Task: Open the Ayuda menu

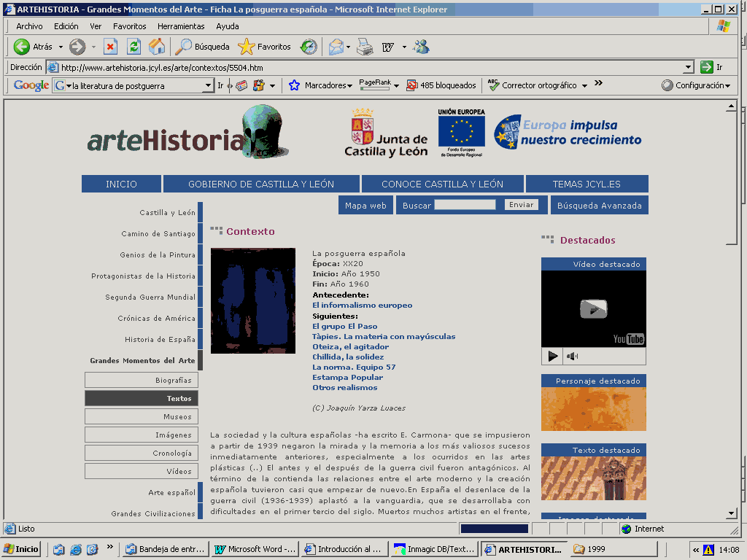Action: [228, 26]
